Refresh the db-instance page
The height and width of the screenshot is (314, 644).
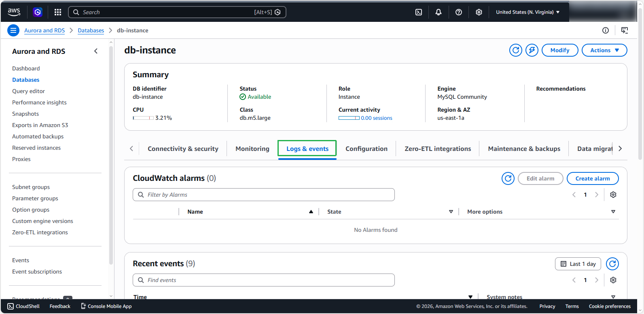pos(516,50)
